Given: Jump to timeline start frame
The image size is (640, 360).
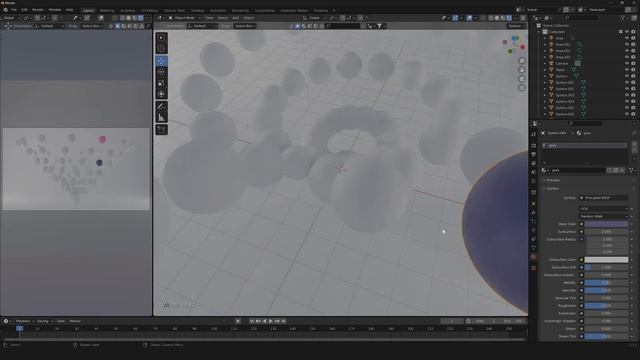Looking at the screenshot, I should coord(252,321).
